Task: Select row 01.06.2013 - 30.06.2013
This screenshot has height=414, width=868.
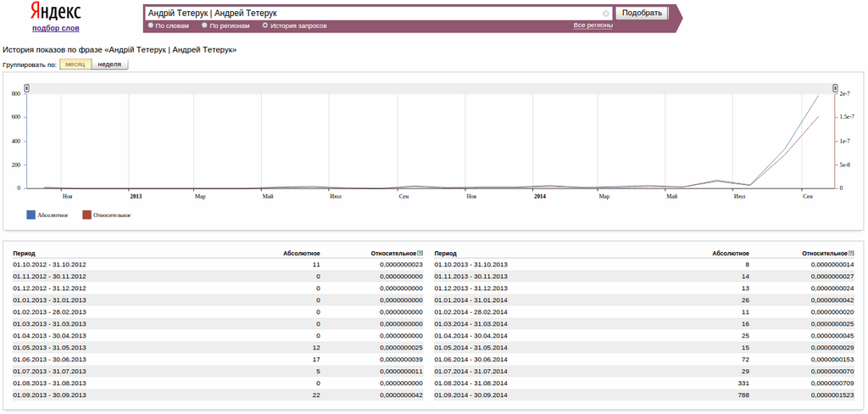Action: 218,360
